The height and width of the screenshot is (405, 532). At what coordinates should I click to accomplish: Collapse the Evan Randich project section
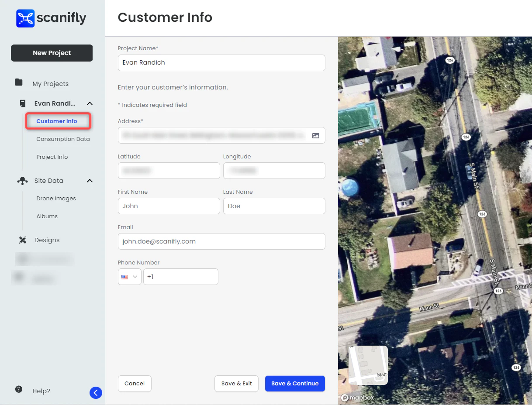point(90,104)
